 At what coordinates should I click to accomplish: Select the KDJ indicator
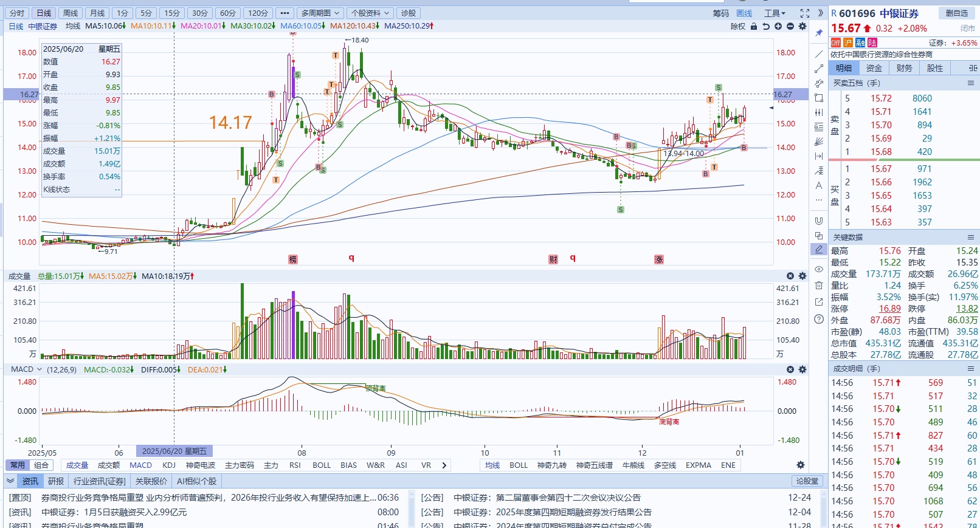tap(169, 465)
